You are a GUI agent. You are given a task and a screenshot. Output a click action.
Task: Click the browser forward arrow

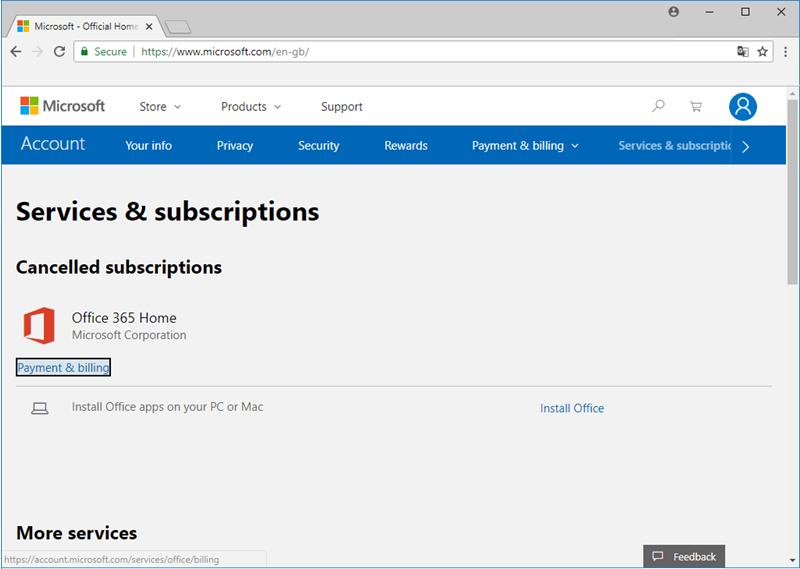(38, 52)
